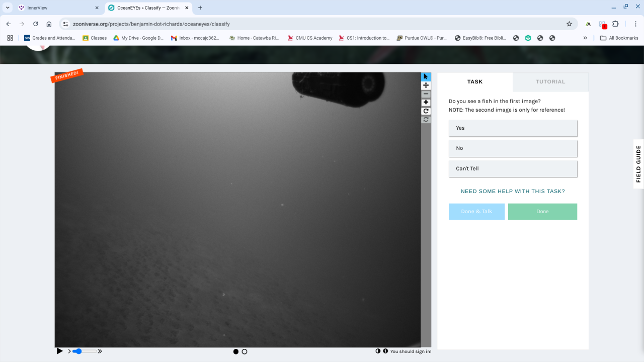Select the pan/move image tool
Screen dimensions: 644x362
[x=426, y=85]
